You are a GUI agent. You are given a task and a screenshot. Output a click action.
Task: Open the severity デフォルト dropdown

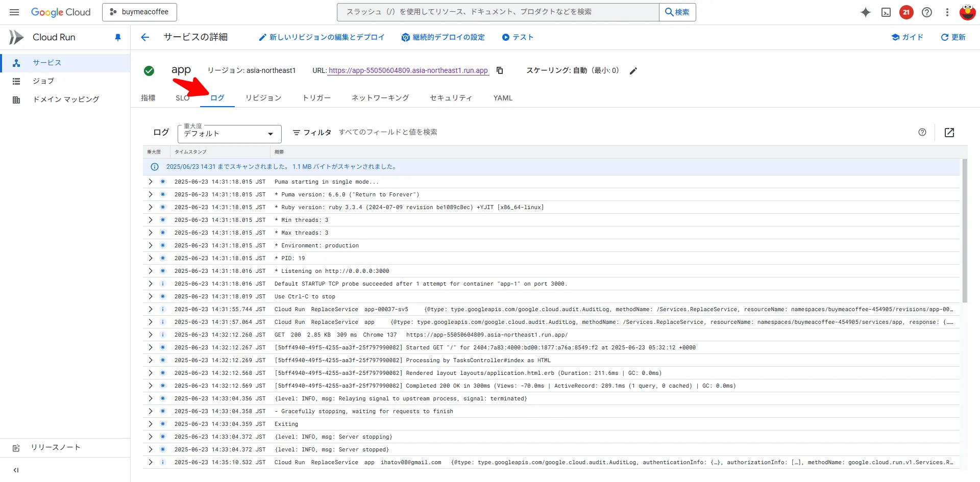coord(229,134)
